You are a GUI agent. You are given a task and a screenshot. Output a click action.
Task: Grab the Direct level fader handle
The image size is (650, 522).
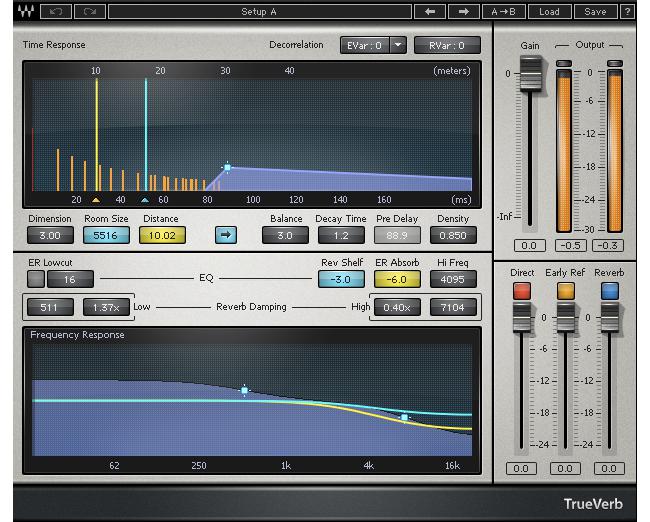pyautogui.click(x=521, y=317)
